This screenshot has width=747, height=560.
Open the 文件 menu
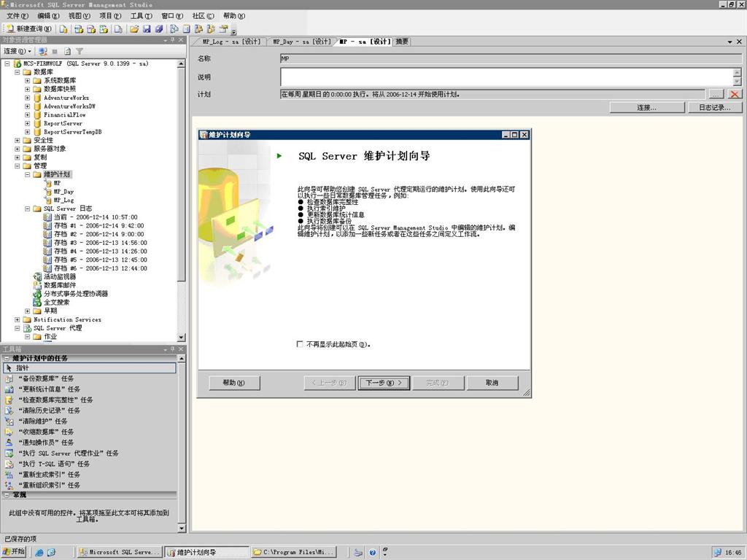pyautogui.click(x=18, y=16)
